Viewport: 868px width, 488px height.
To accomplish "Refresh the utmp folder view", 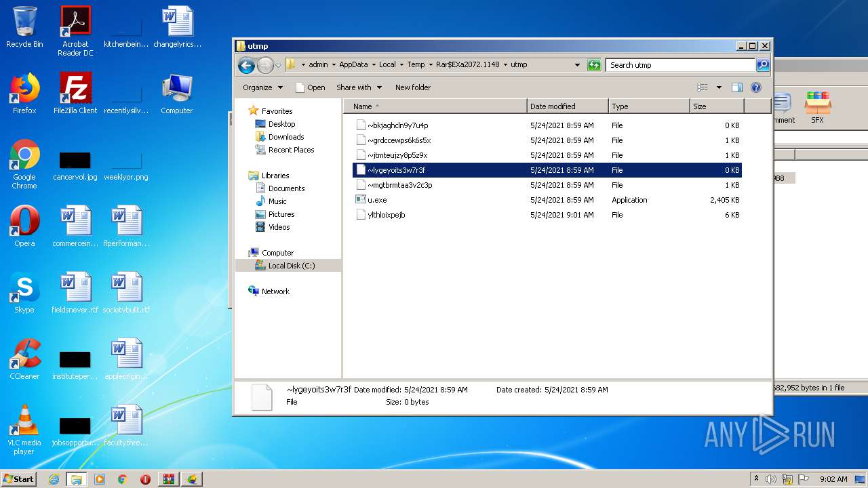I will click(594, 65).
